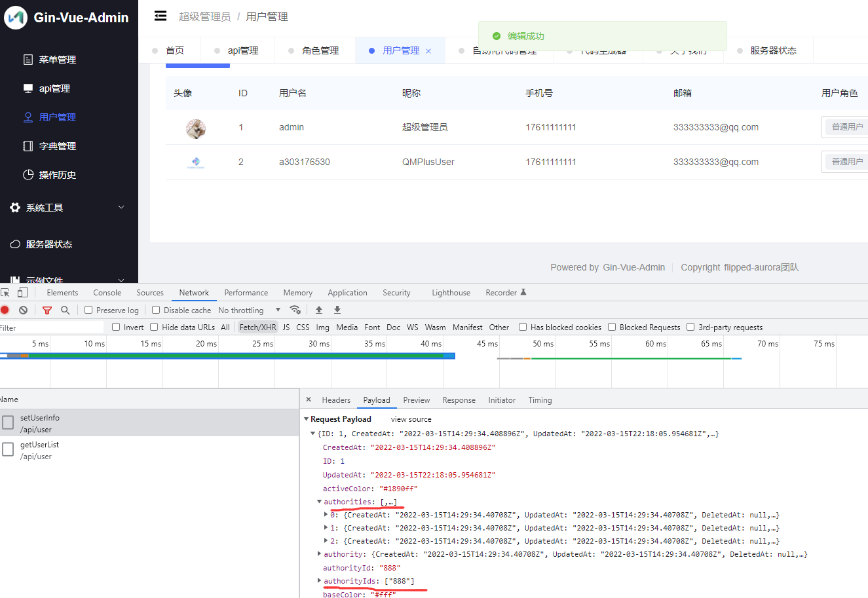Click the hamburger menu beside 超级管理员

click(160, 15)
